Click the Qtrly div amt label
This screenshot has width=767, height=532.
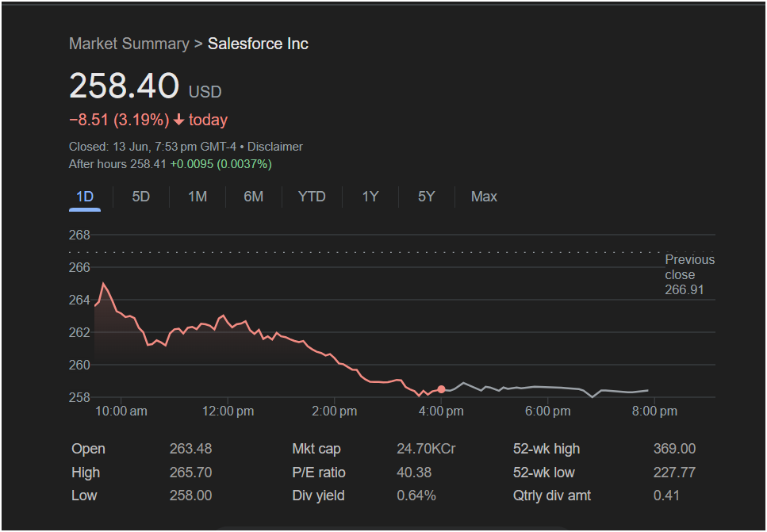point(552,496)
